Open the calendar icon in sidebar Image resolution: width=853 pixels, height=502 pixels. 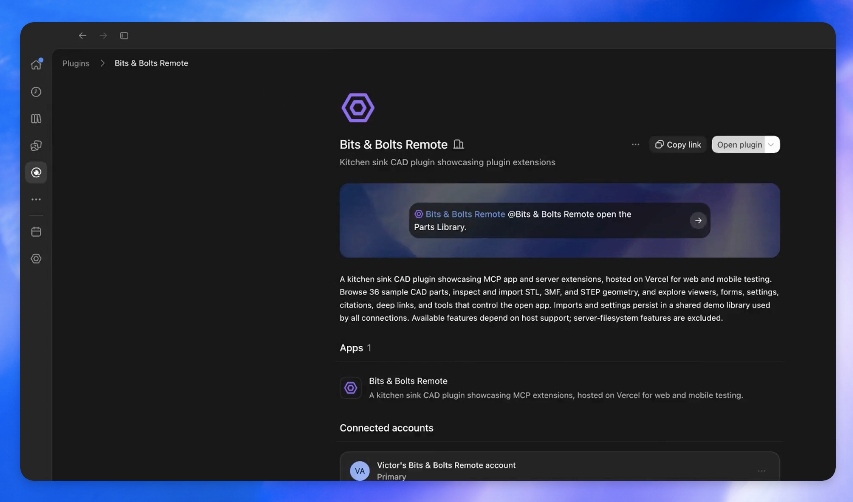[36, 232]
